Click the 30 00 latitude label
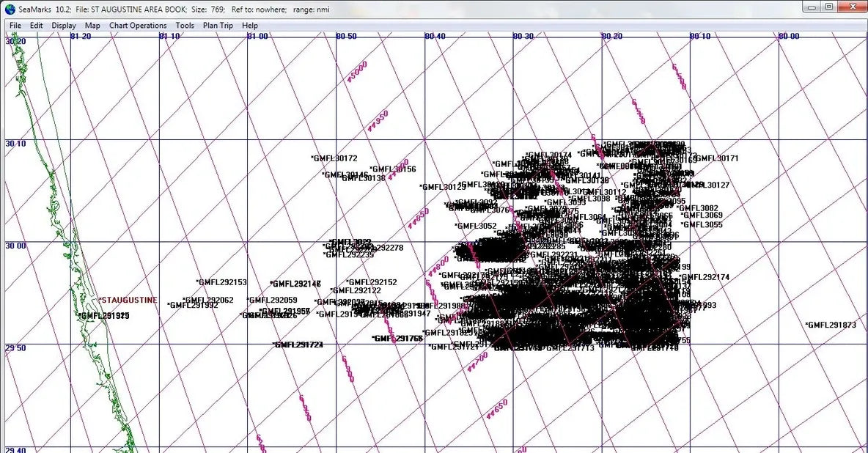This screenshot has height=453, width=868. 15,246
